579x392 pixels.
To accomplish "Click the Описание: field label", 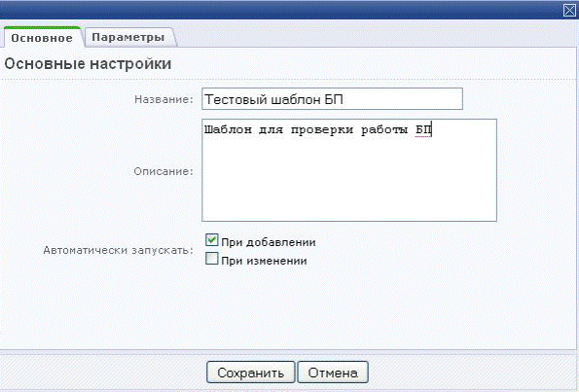I will click(x=163, y=171).
